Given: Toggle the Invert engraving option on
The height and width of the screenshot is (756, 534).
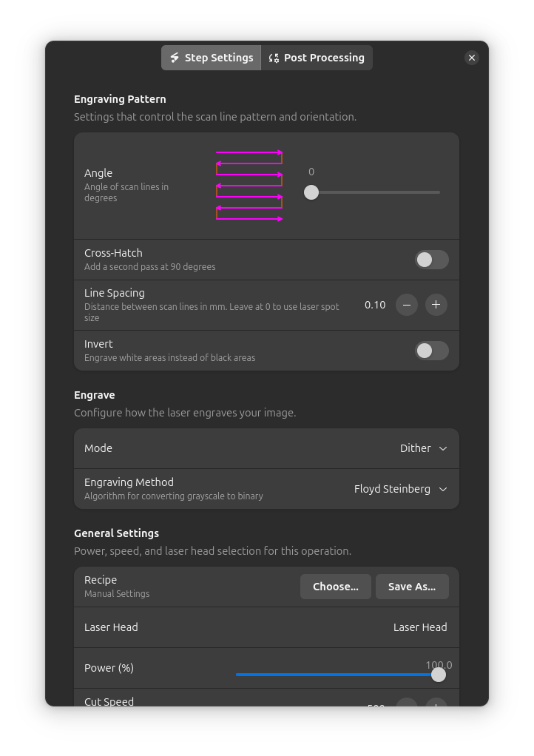Looking at the screenshot, I should (432, 351).
